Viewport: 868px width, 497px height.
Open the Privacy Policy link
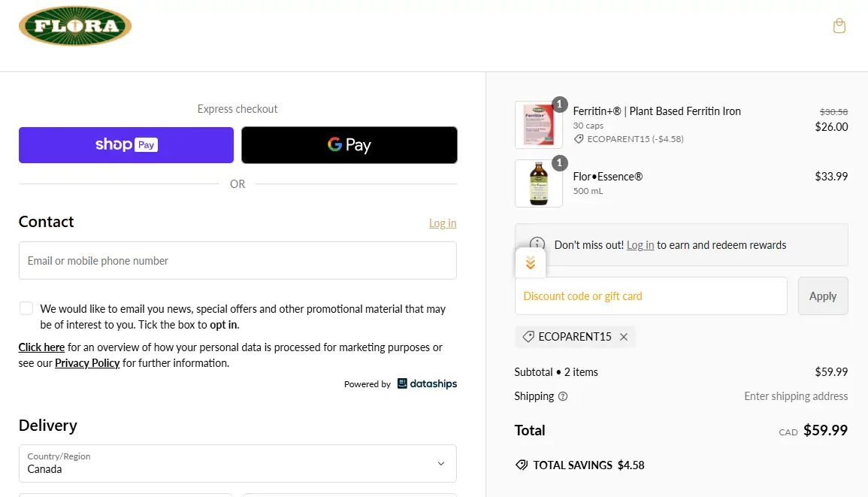click(87, 363)
